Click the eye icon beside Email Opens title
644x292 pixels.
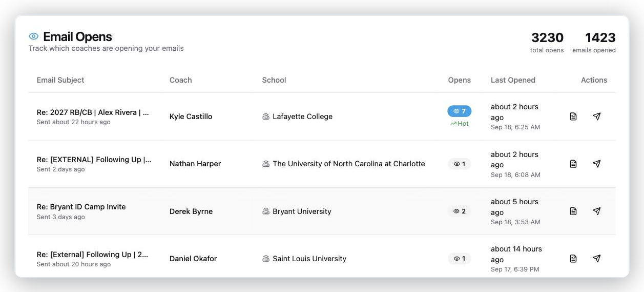pos(34,36)
